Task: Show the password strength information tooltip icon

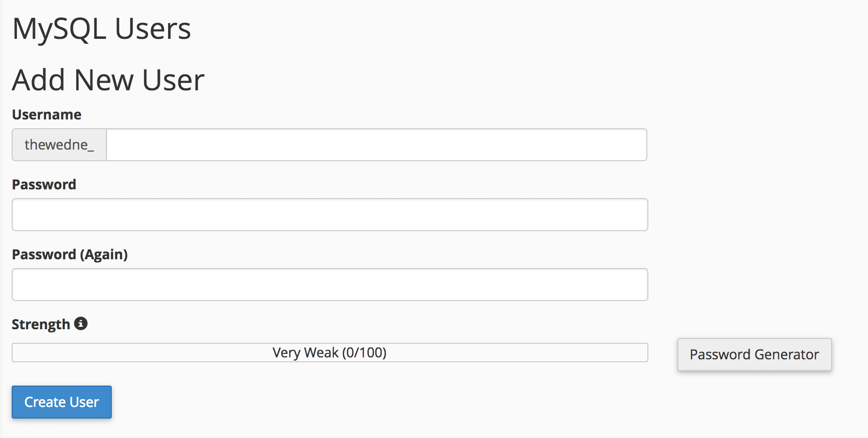Action: click(x=81, y=323)
